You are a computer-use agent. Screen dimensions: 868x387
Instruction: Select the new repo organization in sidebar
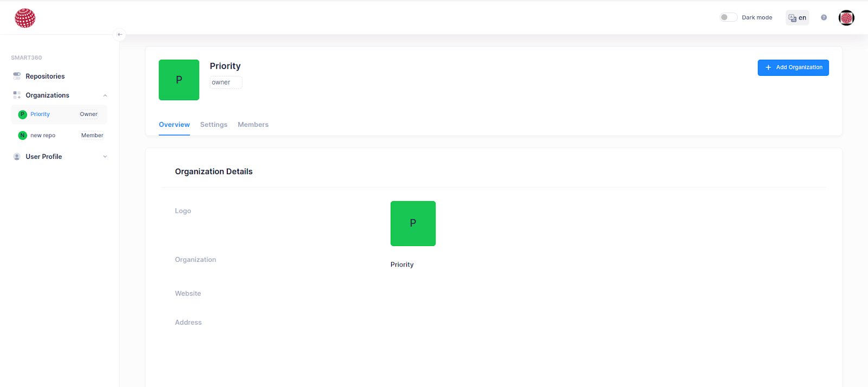[59, 136]
